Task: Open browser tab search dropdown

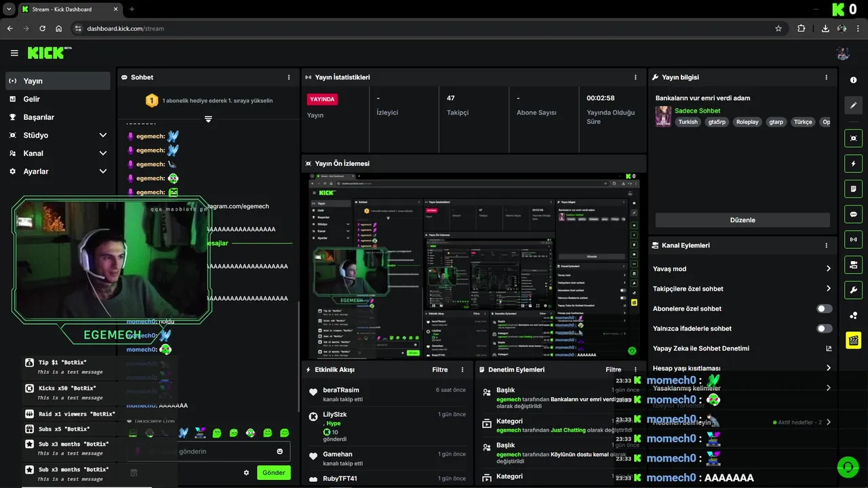Action: [9, 9]
